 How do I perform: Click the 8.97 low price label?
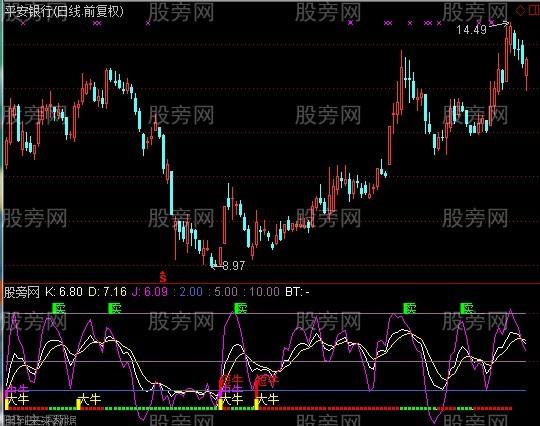pyautogui.click(x=234, y=266)
